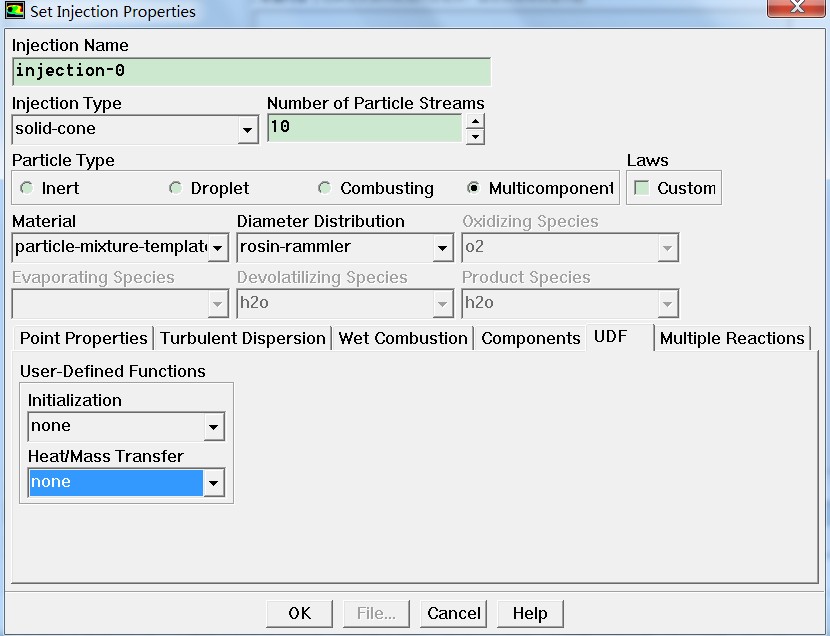The height and width of the screenshot is (636, 830).
Task: Increase Number of Particle Streams by one
Action: pos(475,121)
